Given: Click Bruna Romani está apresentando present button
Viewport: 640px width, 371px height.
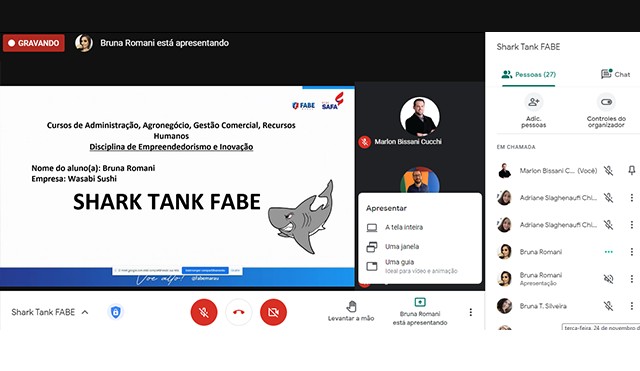Looking at the screenshot, I should pyautogui.click(x=420, y=311).
